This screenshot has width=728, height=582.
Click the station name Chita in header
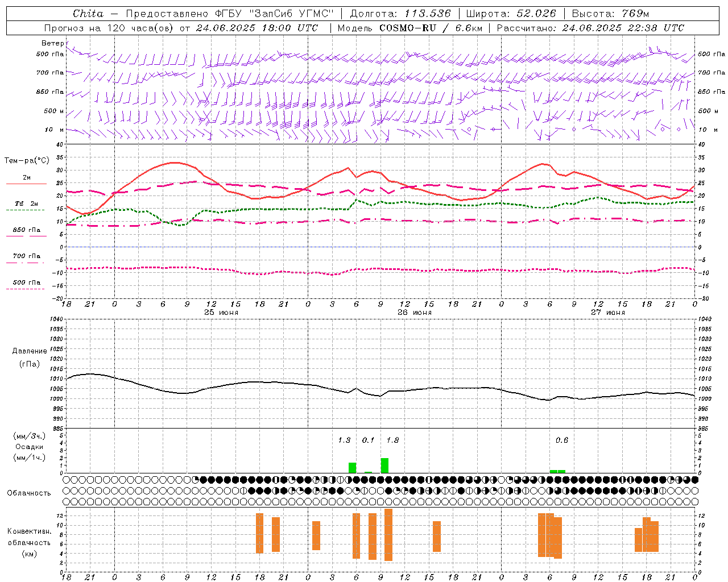coord(88,14)
